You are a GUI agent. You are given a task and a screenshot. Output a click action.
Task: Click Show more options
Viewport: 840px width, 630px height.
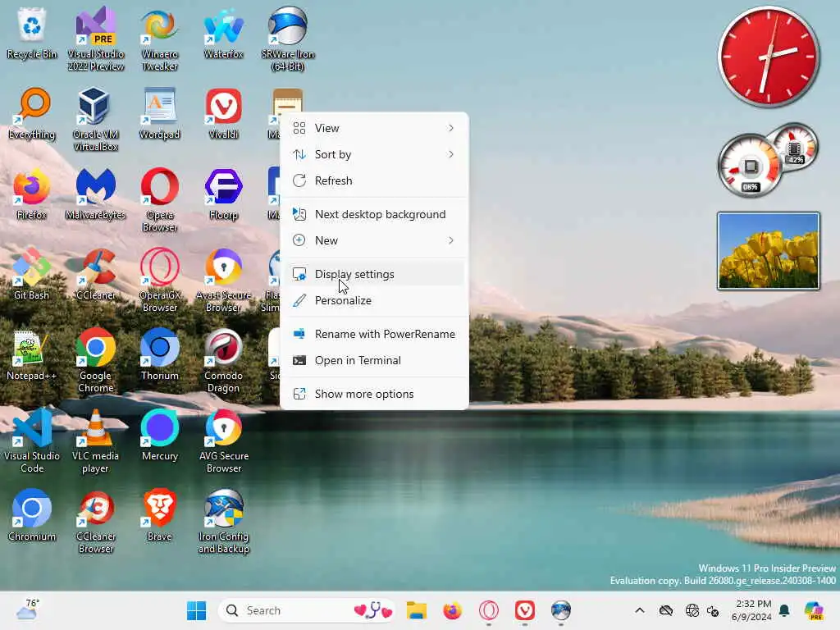pyautogui.click(x=374, y=395)
